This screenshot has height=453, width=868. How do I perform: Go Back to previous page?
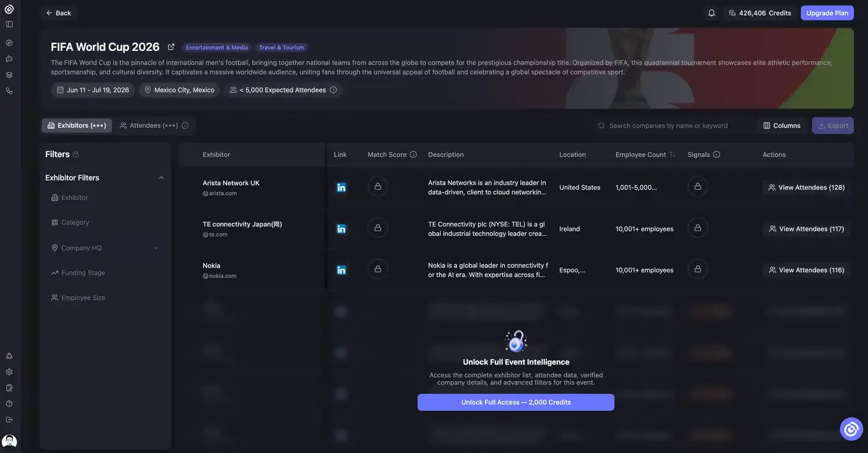coord(58,13)
